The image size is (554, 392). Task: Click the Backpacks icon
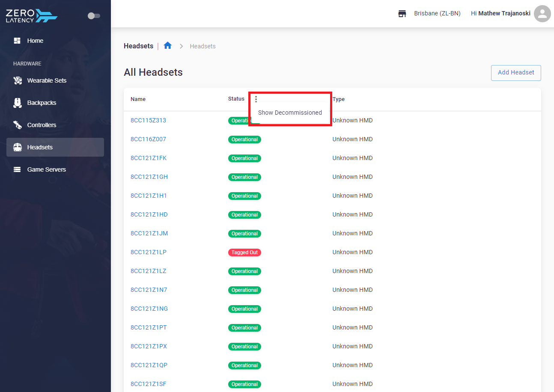click(17, 103)
